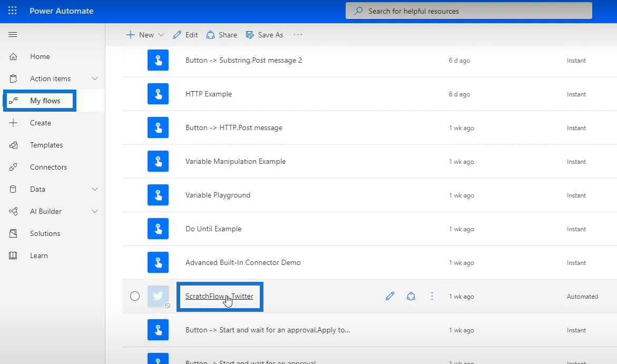Click the Twitter bird icon of ScratchFlow
The height and width of the screenshot is (364, 617).
(x=158, y=296)
